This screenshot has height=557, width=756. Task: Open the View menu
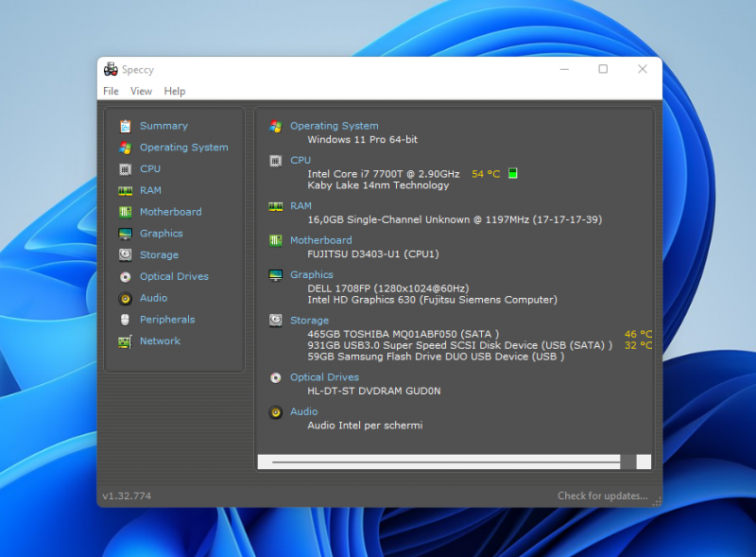pos(141,92)
